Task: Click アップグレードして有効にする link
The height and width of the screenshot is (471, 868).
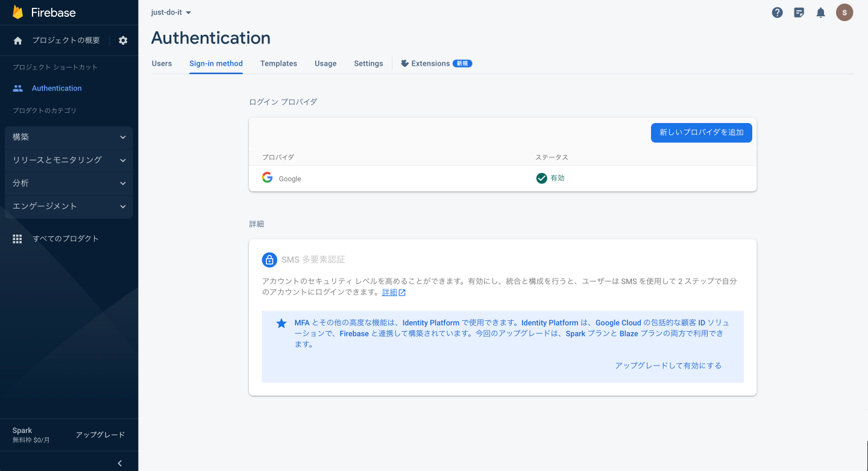Action: (x=668, y=365)
